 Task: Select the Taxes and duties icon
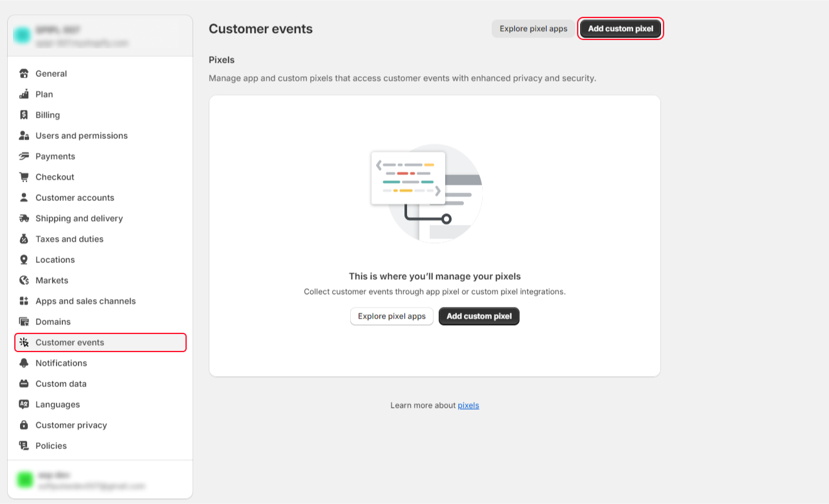[25, 238]
